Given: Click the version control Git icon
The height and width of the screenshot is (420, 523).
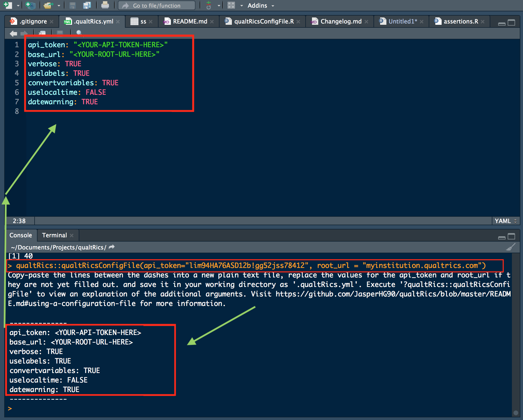Looking at the screenshot, I should [x=209, y=5].
